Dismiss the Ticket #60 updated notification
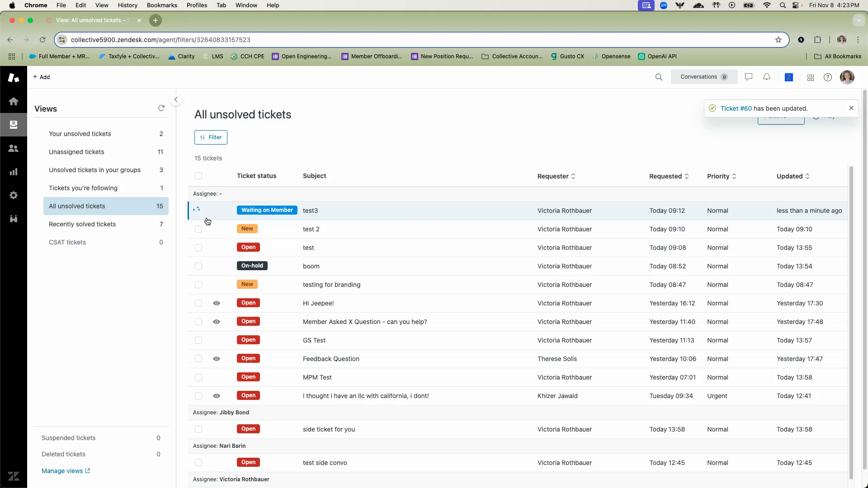This screenshot has height=488, width=868. (851, 108)
